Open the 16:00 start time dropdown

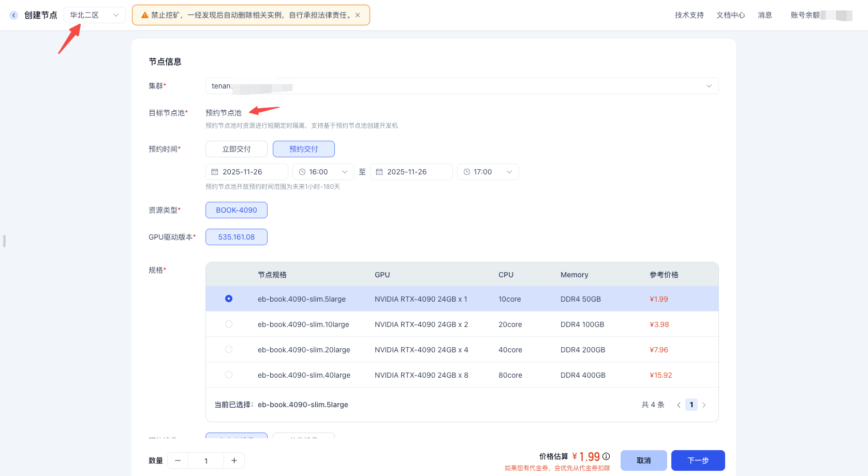click(x=323, y=172)
